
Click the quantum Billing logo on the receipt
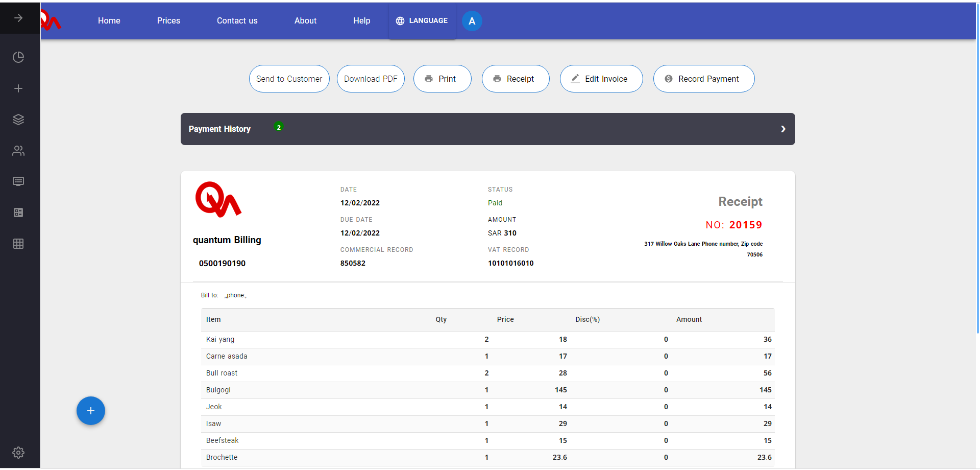click(x=218, y=199)
